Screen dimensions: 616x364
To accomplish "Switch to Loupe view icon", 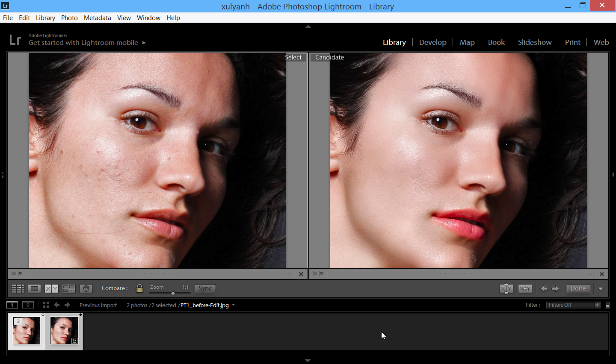I will point(35,288).
